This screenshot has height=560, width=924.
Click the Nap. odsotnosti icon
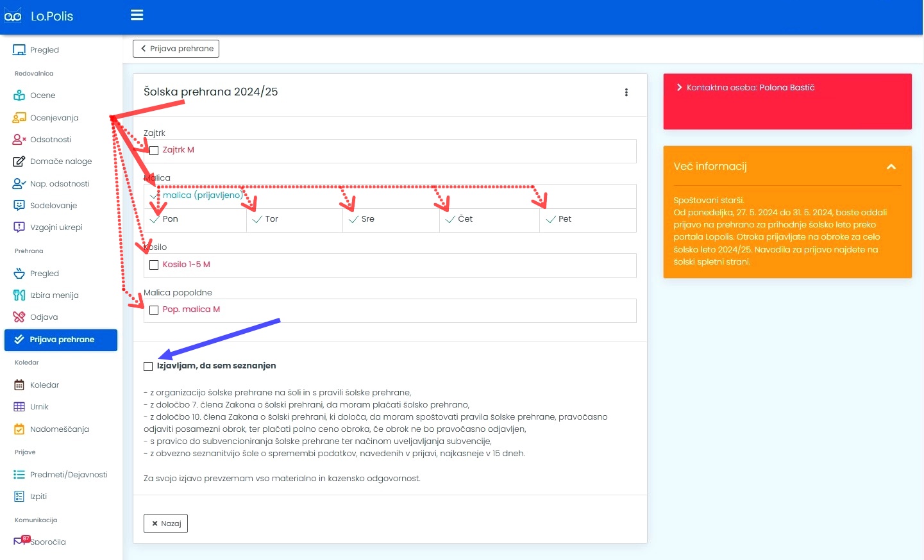click(x=19, y=184)
